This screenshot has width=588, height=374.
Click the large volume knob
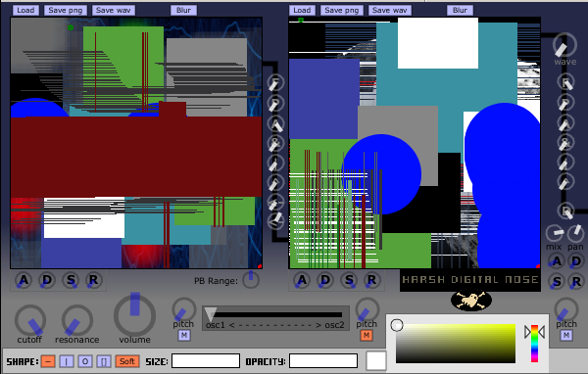(134, 315)
